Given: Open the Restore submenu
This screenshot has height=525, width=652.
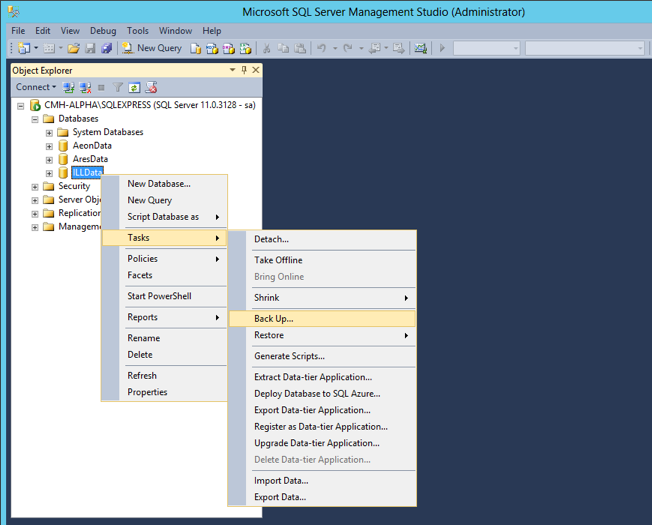Looking at the screenshot, I should click(269, 335).
